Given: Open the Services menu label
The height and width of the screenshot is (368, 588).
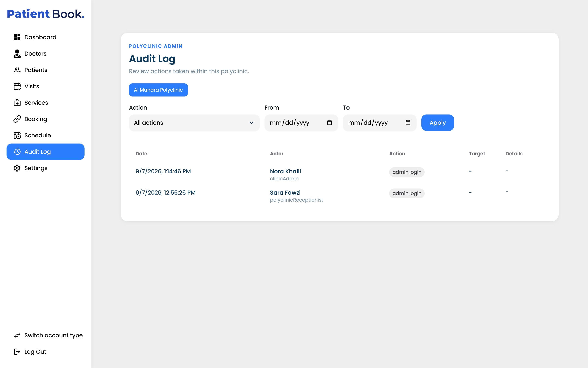Looking at the screenshot, I should (x=36, y=103).
